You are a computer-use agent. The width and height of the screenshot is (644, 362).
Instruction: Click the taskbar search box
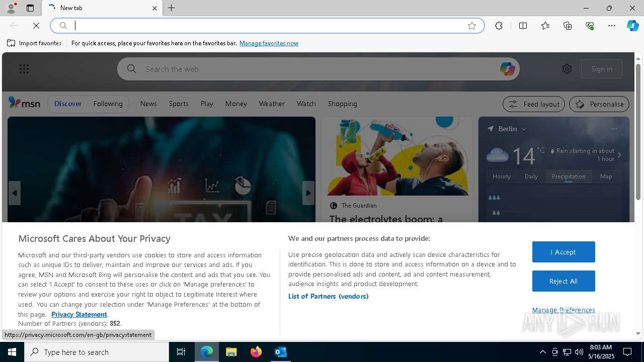click(97, 352)
